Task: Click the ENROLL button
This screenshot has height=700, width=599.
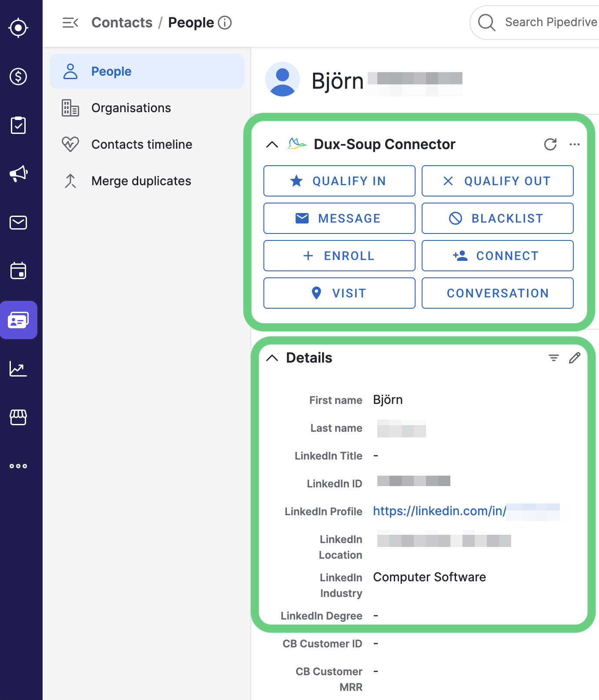Action: [339, 256]
